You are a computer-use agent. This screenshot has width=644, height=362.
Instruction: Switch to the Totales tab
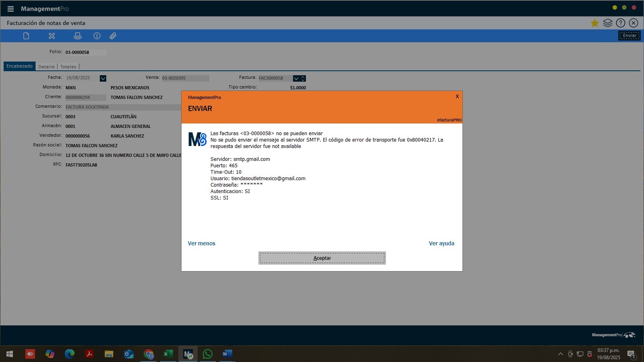click(x=68, y=67)
